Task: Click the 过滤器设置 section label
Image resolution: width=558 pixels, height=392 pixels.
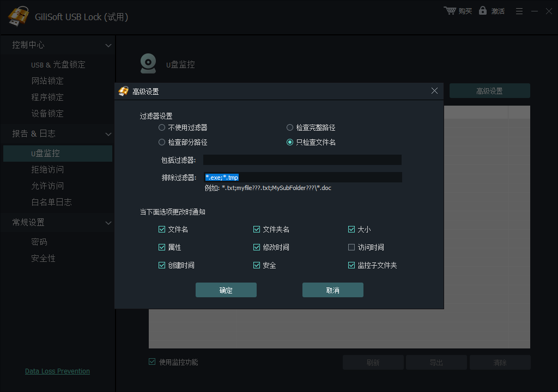Action: pos(156,116)
